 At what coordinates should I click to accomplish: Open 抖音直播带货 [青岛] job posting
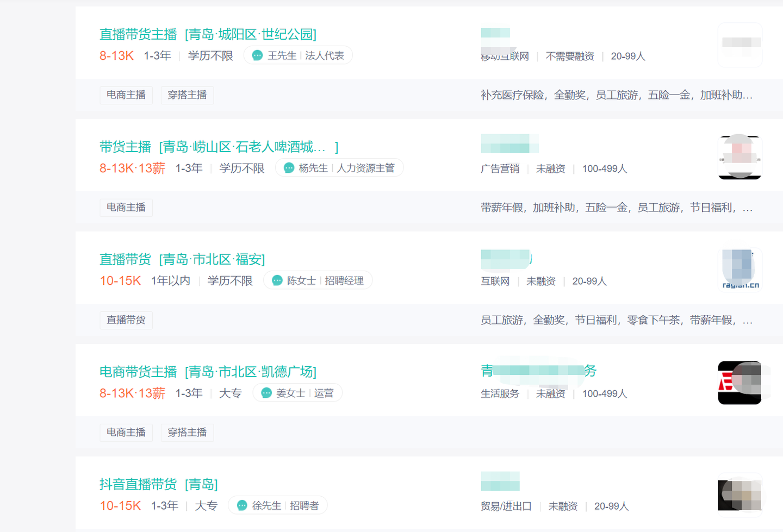[158, 484]
